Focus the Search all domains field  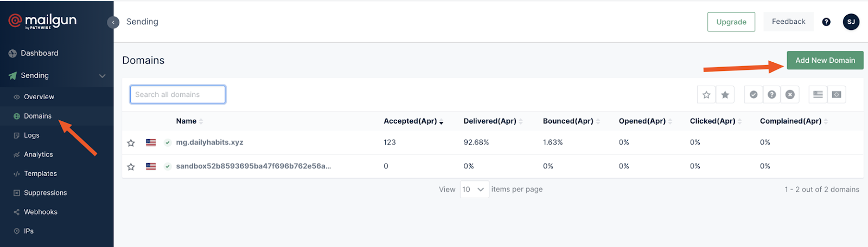coord(177,95)
